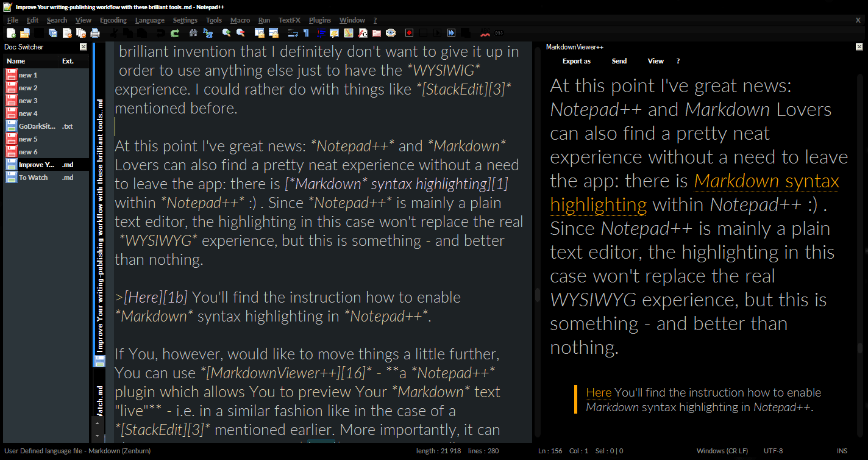Screen dimensions: 868x460
Task: Select the Find toolbar icon
Action: [193, 33]
